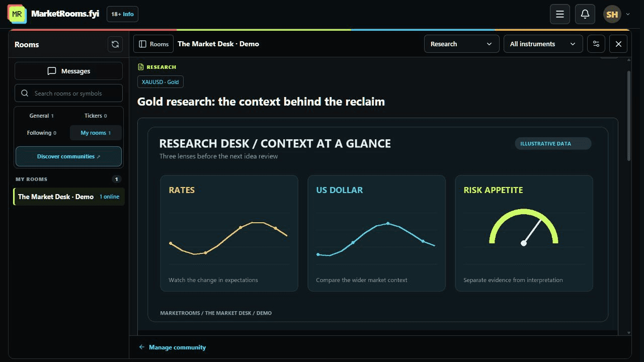Image resolution: width=644 pixels, height=362 pixels.
Task: Click the MY ROOMS count badge
Action: 116,179
